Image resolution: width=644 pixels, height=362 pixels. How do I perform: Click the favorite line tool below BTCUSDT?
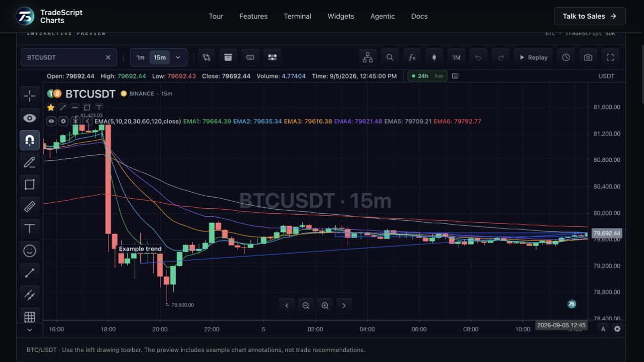(63, 107)
